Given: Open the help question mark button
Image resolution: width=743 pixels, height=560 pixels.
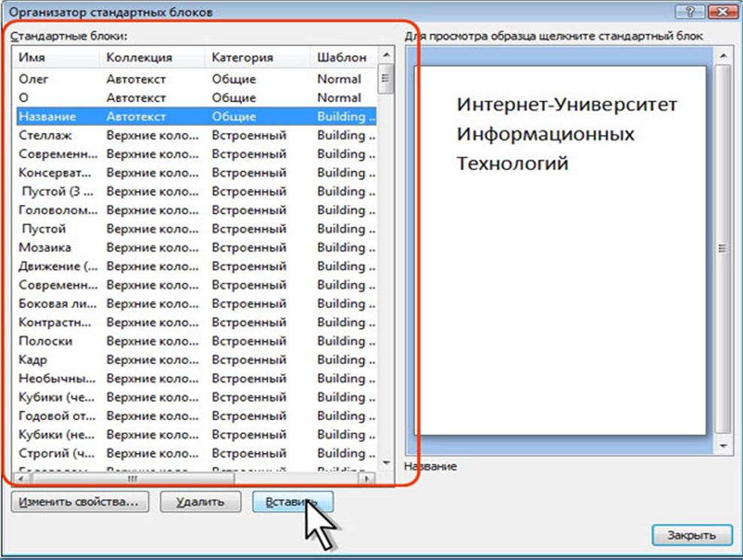Looking at the screenshot, I should coord(690,12).
